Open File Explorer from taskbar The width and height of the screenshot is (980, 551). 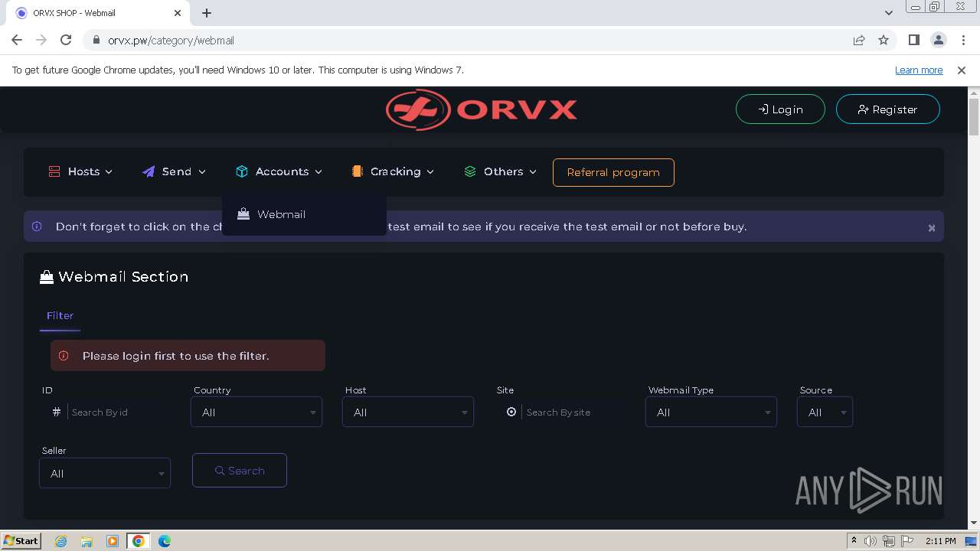coord(87,541)
